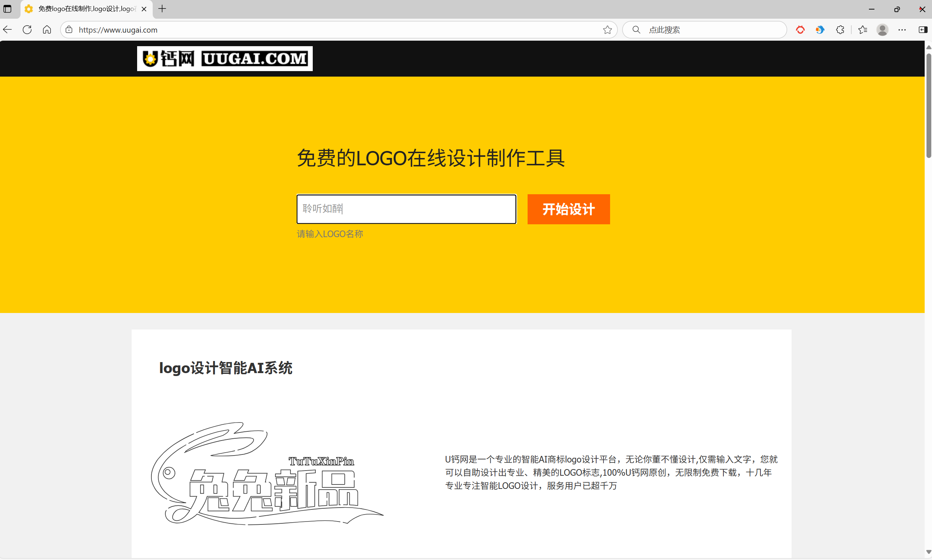The height and width of the screenshot is (560, 932).
Task: Open the browser extensions puzzle icon
Action: (840, 30)
